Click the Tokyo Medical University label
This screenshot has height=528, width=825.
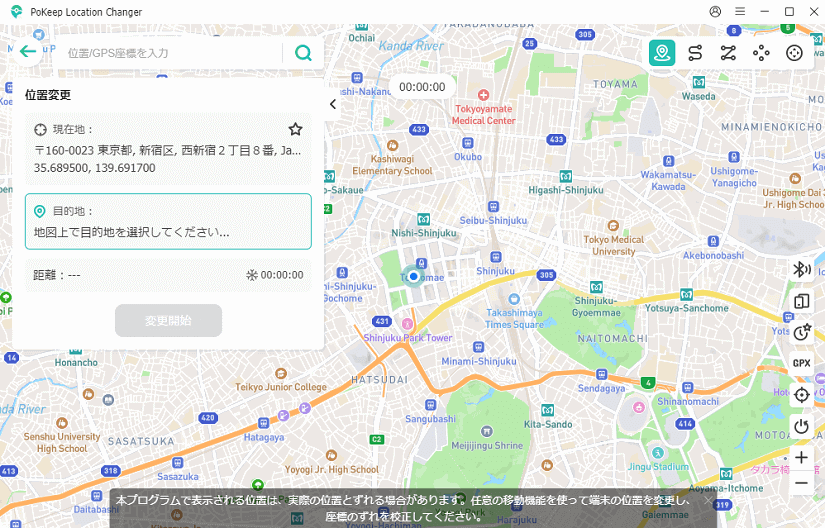pos(613,246)
